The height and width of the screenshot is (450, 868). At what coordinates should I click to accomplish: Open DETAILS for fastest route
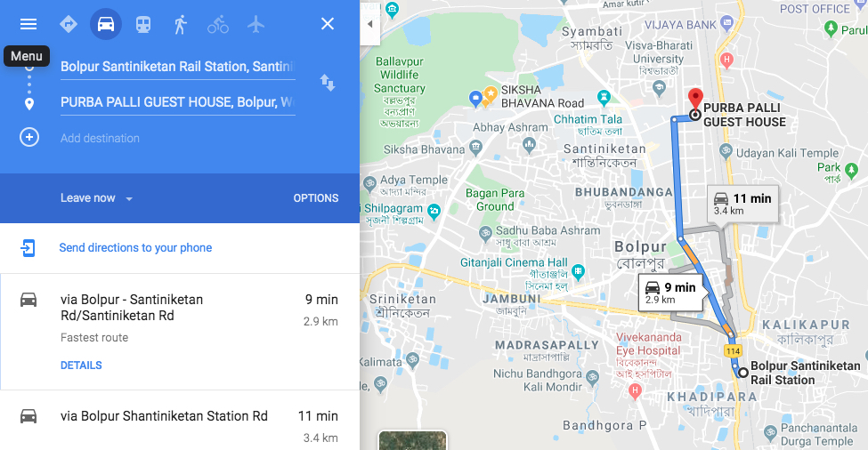[81, 366]
